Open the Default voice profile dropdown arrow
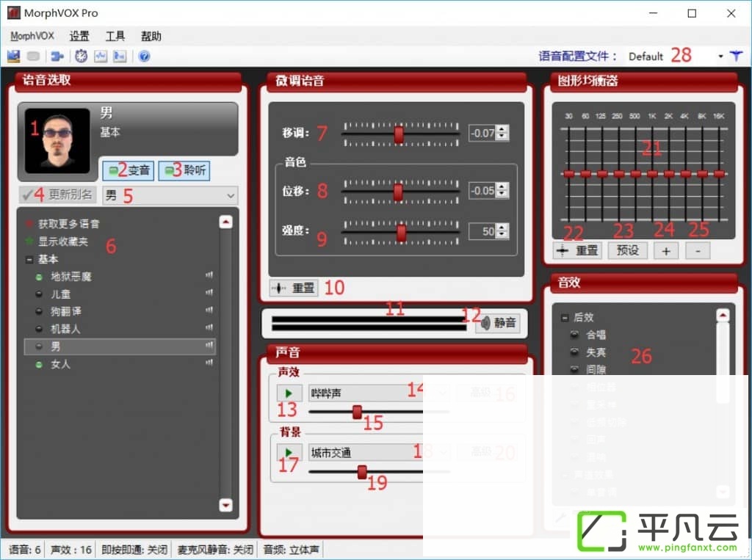The image size is (752, 560). 720,57
